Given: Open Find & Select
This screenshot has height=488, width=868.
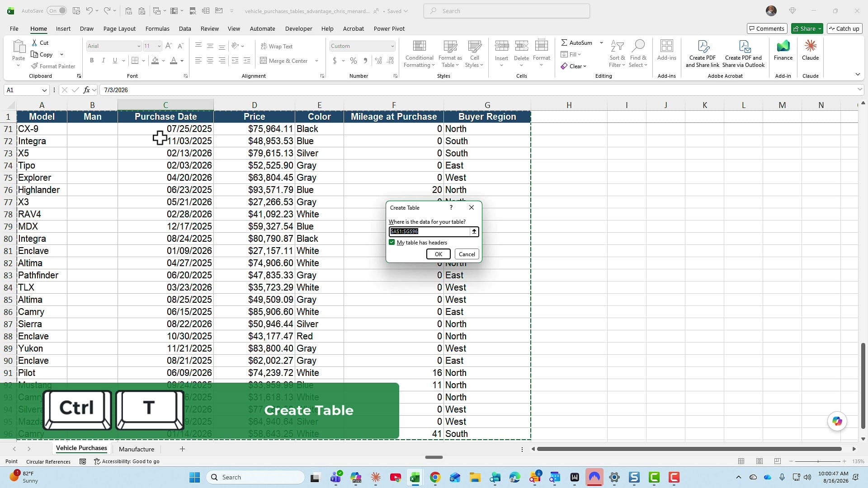Looking at the screenshot, I should 638,54.
